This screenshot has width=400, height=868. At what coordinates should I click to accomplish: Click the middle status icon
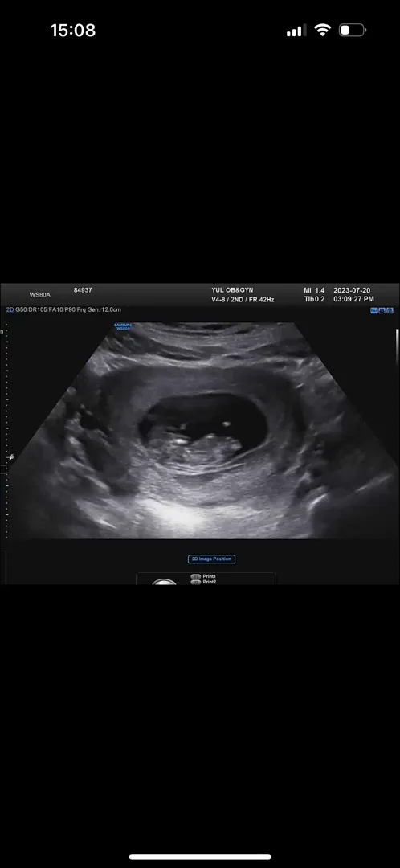(382, 311)
